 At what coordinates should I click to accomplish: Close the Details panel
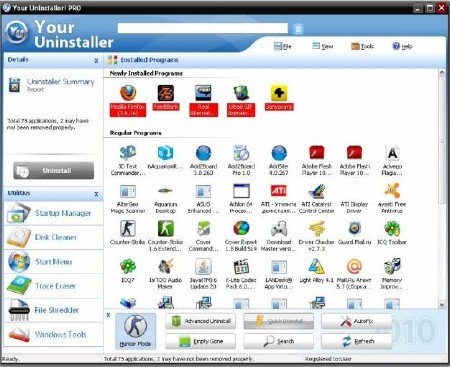click(96, 61)
